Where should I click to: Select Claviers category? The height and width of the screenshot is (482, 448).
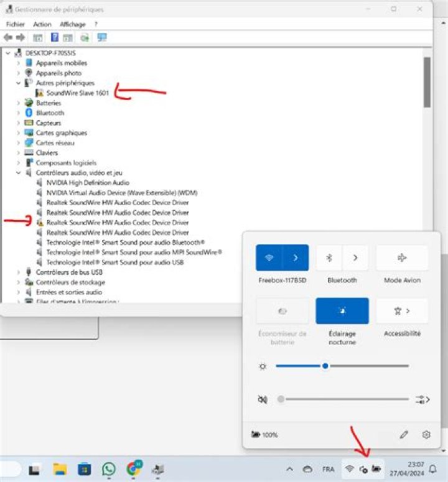(x=47, y=153)
